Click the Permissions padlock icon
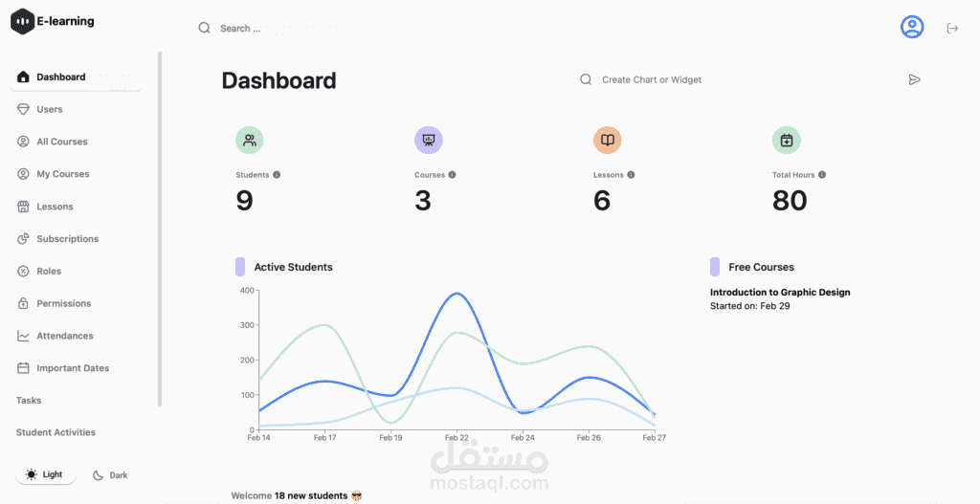Screen dimensions: 980x504 coord(23,303)
